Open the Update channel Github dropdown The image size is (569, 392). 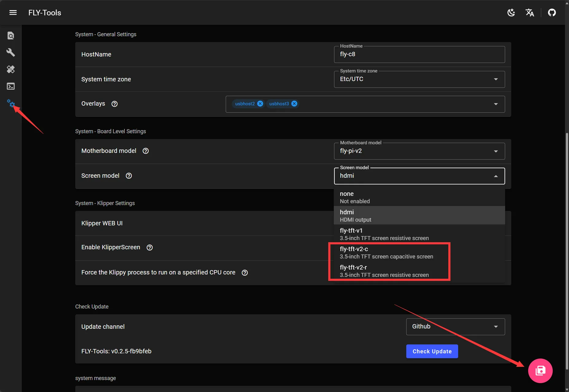[x=455, y=327]
